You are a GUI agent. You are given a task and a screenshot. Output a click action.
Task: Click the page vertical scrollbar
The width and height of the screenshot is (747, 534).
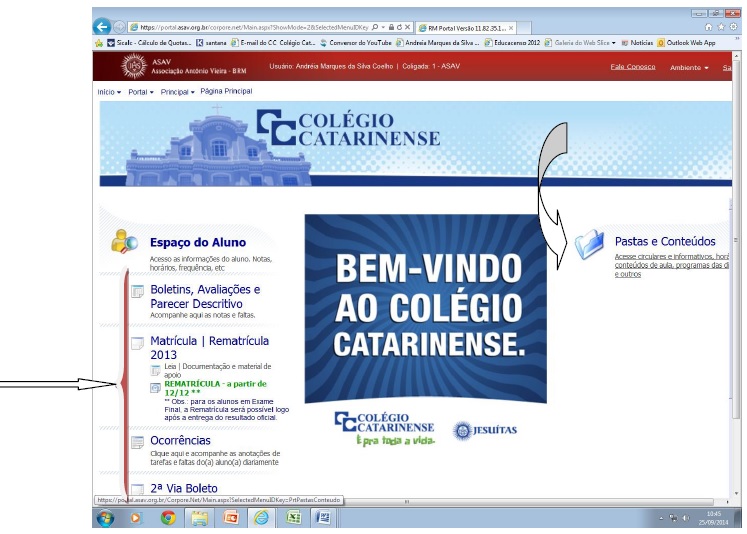pyautogui.click(x=736, y=276)
